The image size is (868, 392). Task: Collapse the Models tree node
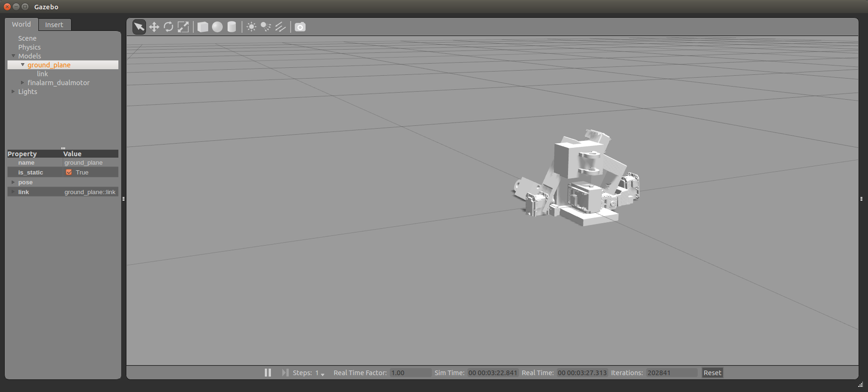coord(13,56)
